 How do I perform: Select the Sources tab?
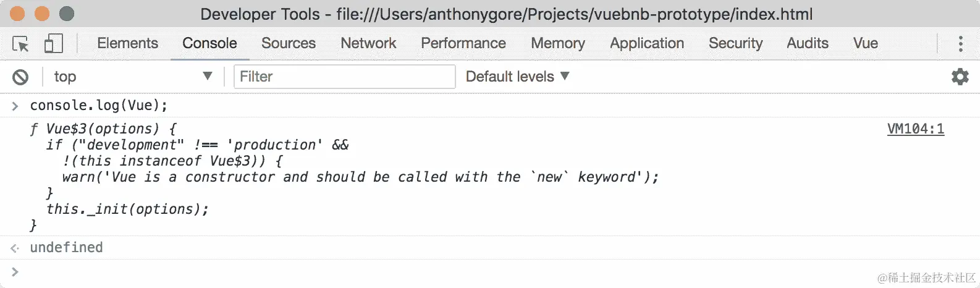pos(288,43)
